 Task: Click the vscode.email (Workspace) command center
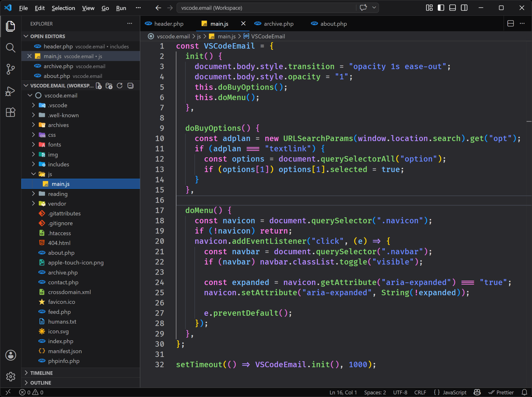coord(266,8)
